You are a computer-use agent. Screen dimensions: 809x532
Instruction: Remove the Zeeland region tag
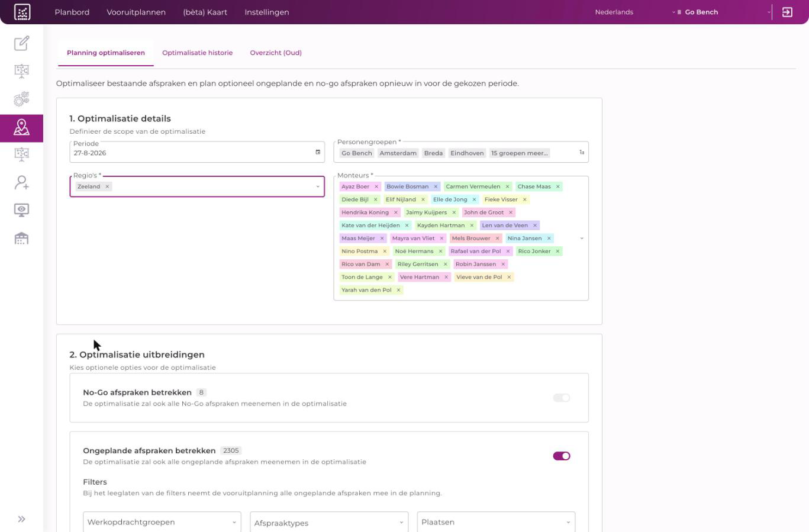coord(107,186)
